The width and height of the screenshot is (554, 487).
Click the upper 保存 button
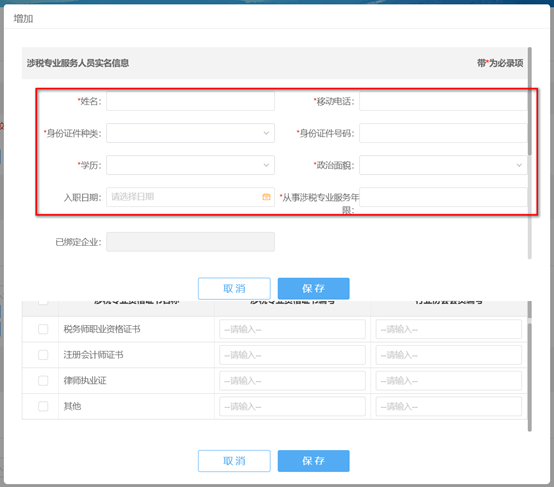313,288
